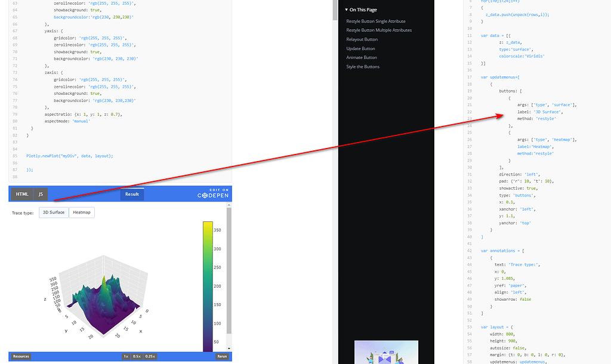
Task: Open the Update Button link
Action: [x=362, y=48]
